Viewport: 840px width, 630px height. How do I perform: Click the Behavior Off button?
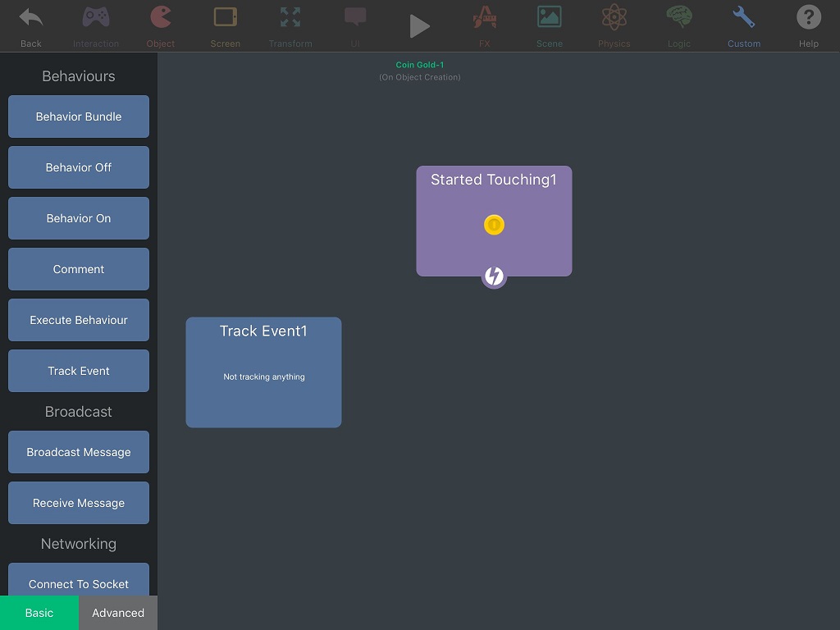pos(79,167)
